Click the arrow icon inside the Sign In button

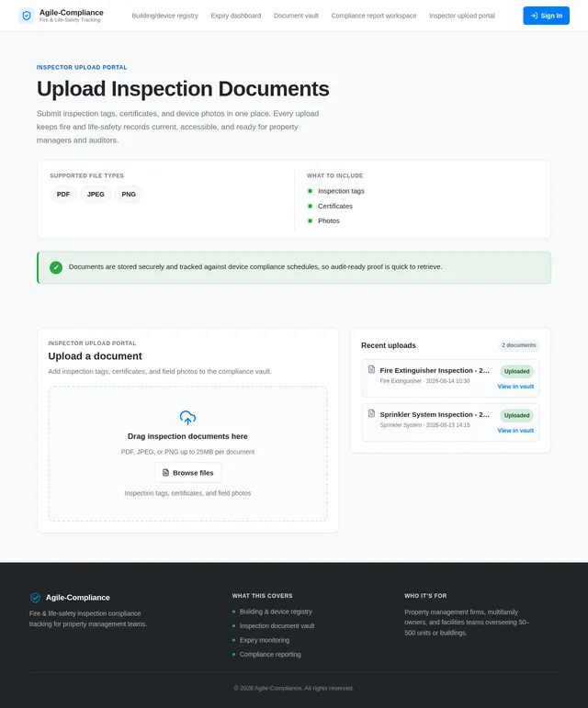coord(535,16)
